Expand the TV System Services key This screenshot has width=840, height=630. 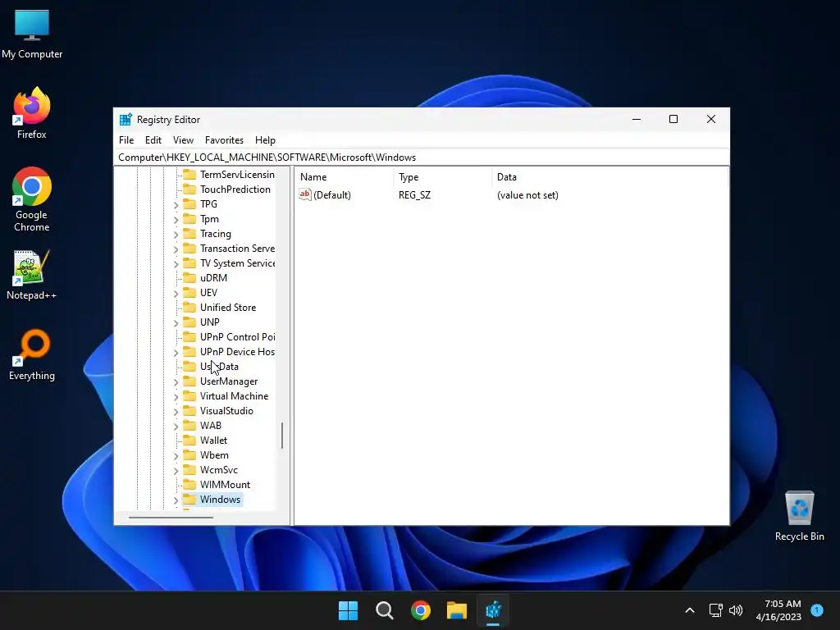coord(176,263)
